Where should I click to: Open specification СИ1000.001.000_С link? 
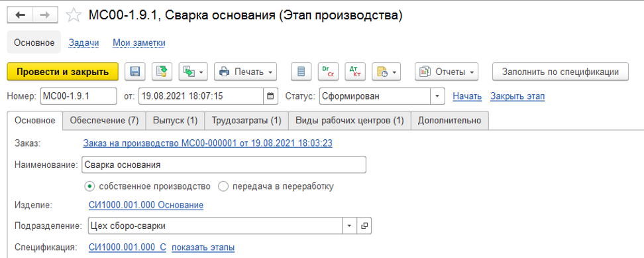[127, 248]
